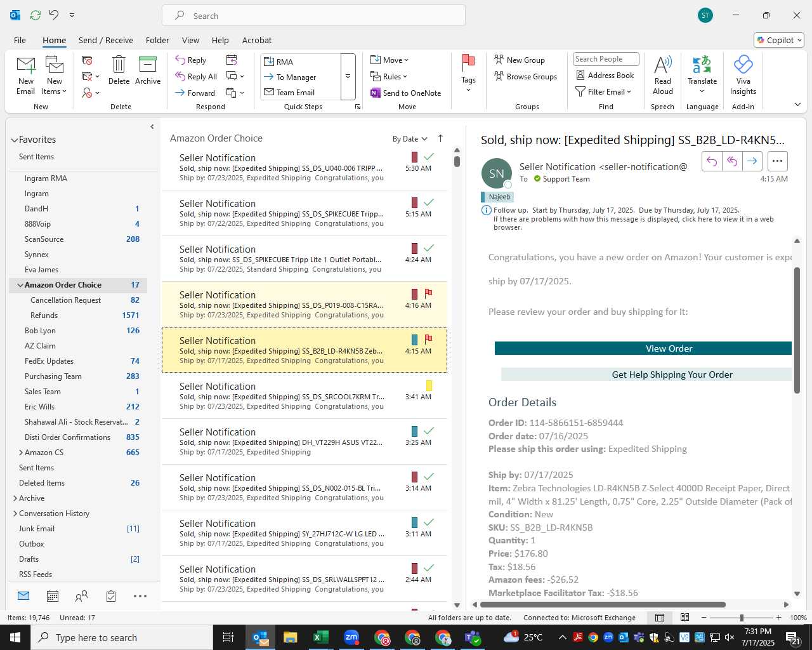Toggle checkmark on 3:25 AM ASUS email

click(429, 431)
